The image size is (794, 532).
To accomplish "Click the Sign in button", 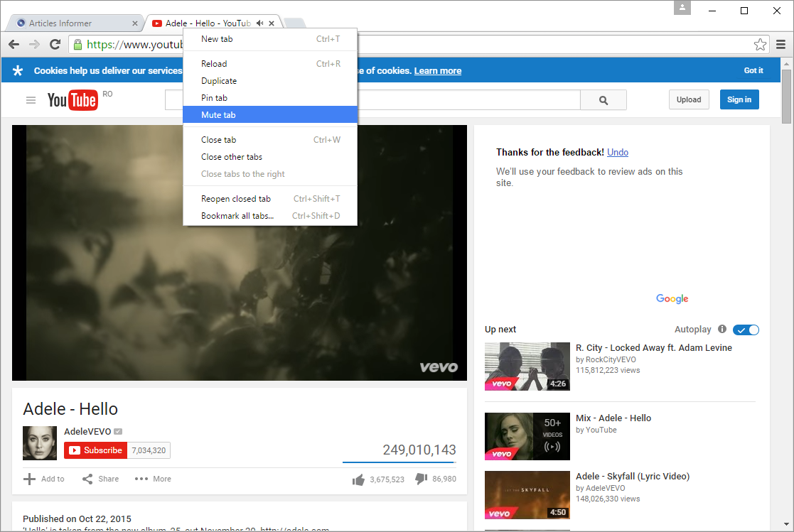I will tap(739, 99).
